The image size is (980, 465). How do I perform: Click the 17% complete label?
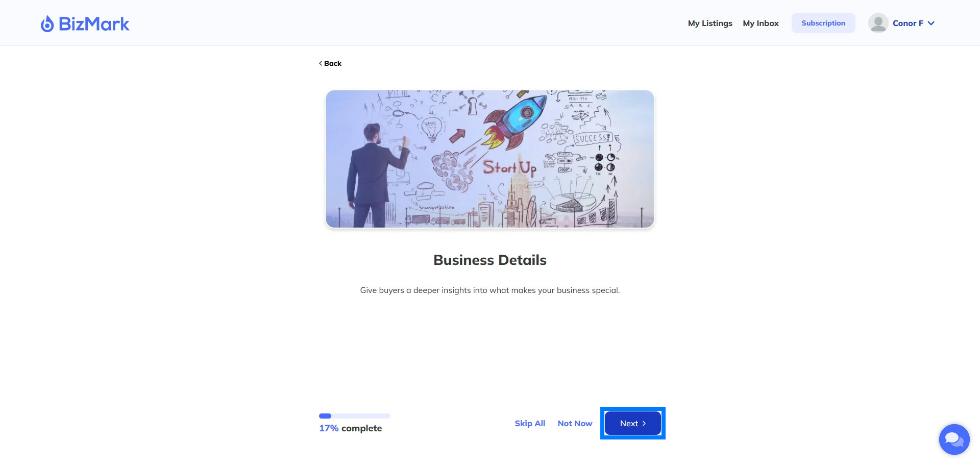click(x=351, y=428)
